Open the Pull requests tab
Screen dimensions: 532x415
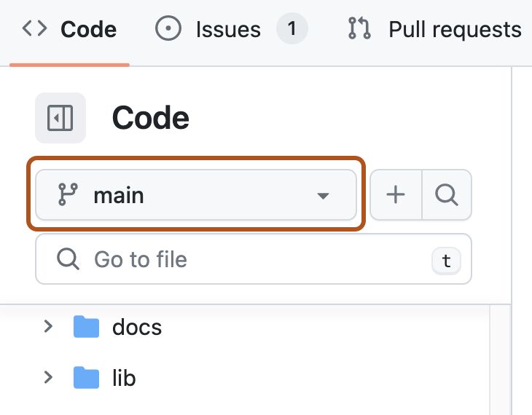click(x=435, y=29)
